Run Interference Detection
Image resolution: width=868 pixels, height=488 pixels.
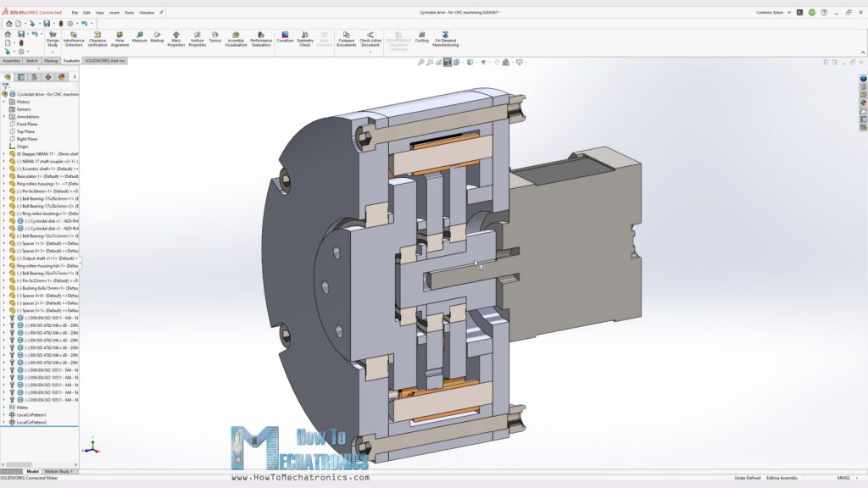75,38
